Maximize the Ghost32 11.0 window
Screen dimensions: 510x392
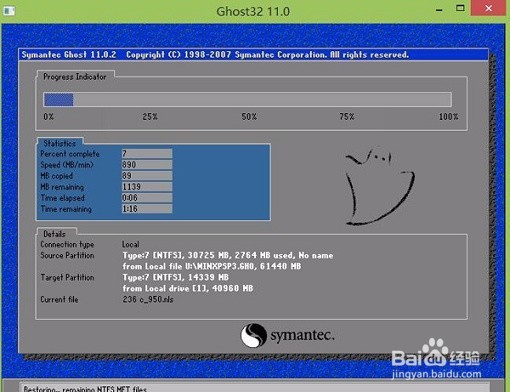[460, 8]
